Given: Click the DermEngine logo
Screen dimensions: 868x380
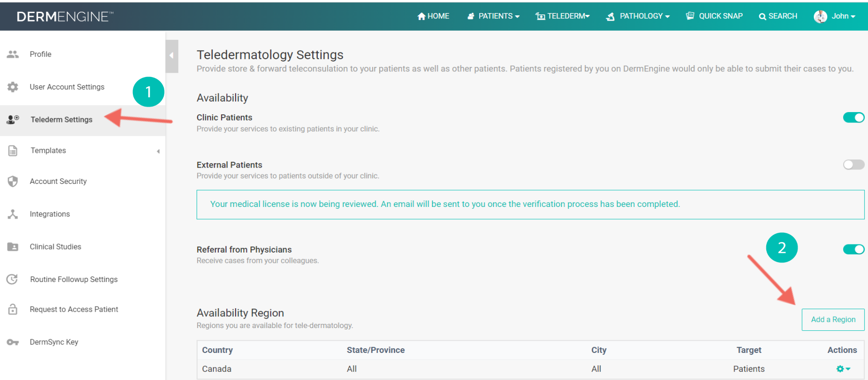Looking at the screenshot, I should (x=65, y=17).
